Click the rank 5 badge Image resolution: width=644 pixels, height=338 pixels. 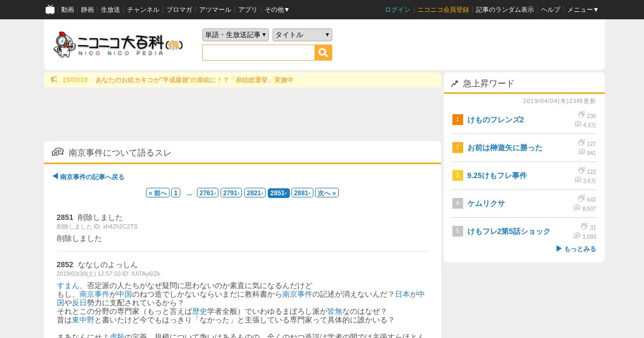click(457, 231)
